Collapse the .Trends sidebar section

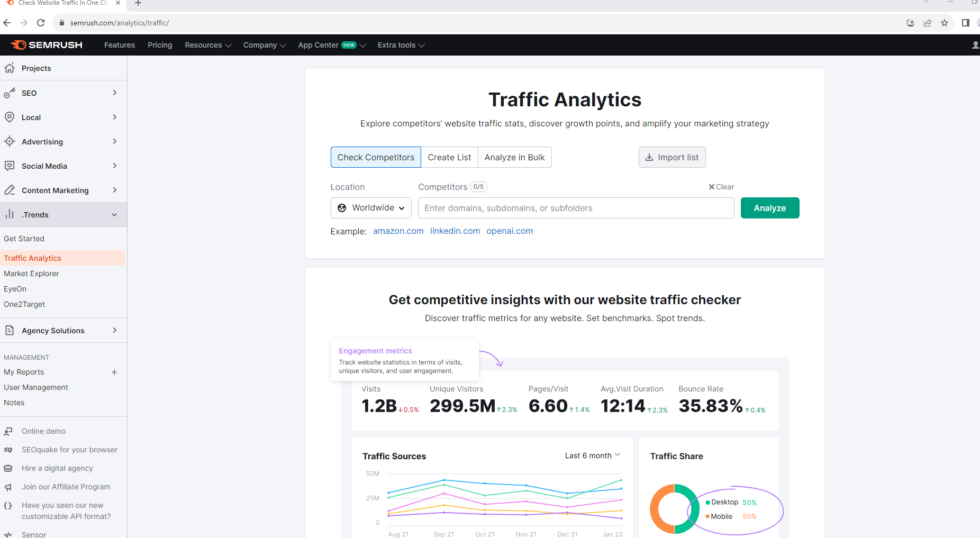[x=115, y=214]
